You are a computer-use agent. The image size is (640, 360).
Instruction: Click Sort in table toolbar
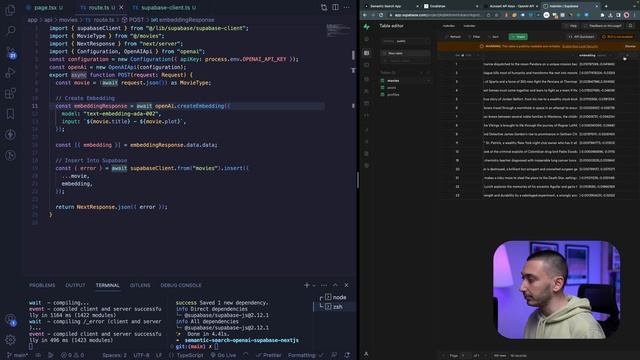(x=493, y=37)
